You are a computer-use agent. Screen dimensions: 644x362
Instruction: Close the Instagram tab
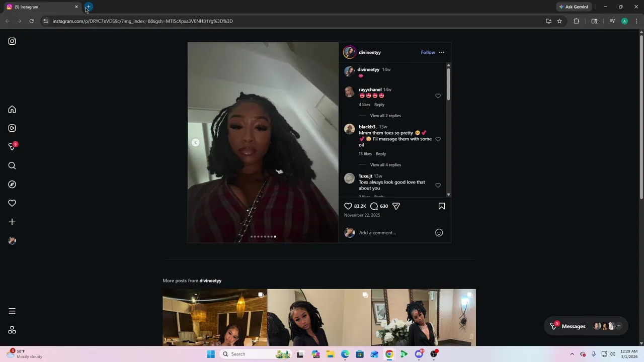coord(76,7)
